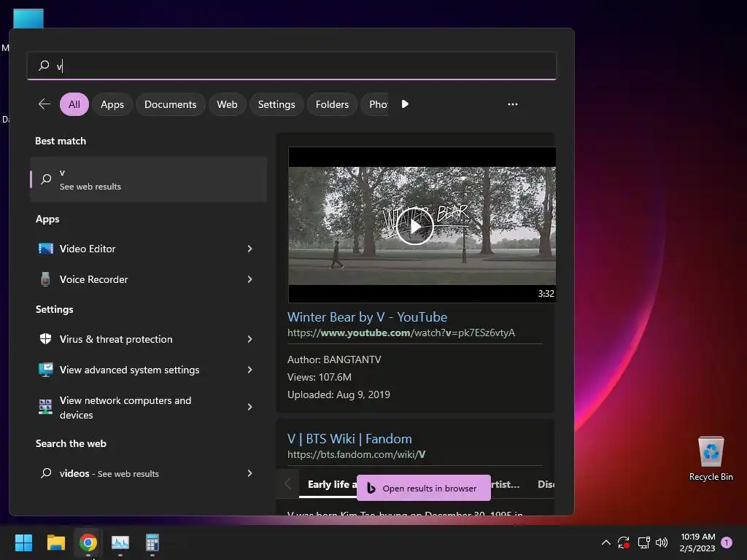This screenshot has height=560, width=747.
Task: Open Virus & threat protection shield icon
Action: (x=46, y=338)
